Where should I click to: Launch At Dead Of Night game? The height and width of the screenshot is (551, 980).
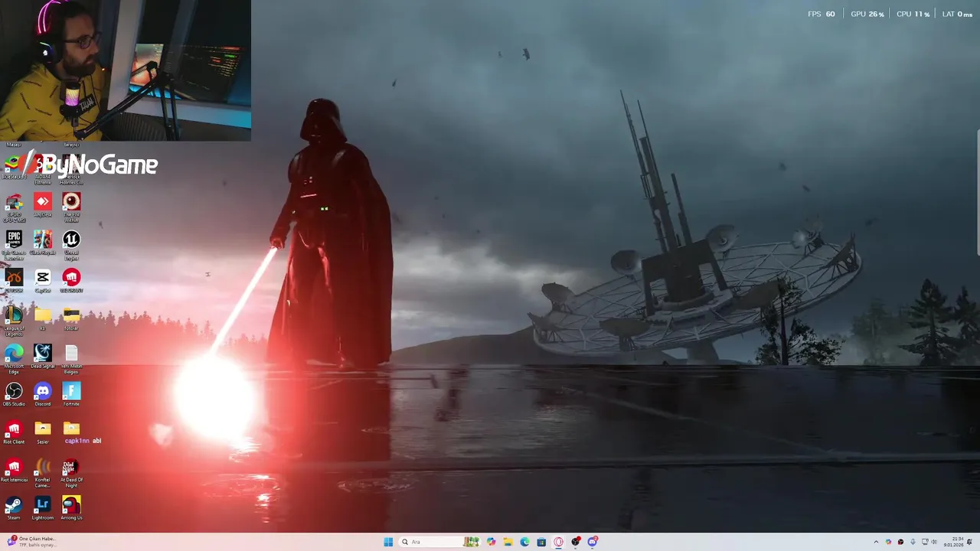[x=71, y=473]
